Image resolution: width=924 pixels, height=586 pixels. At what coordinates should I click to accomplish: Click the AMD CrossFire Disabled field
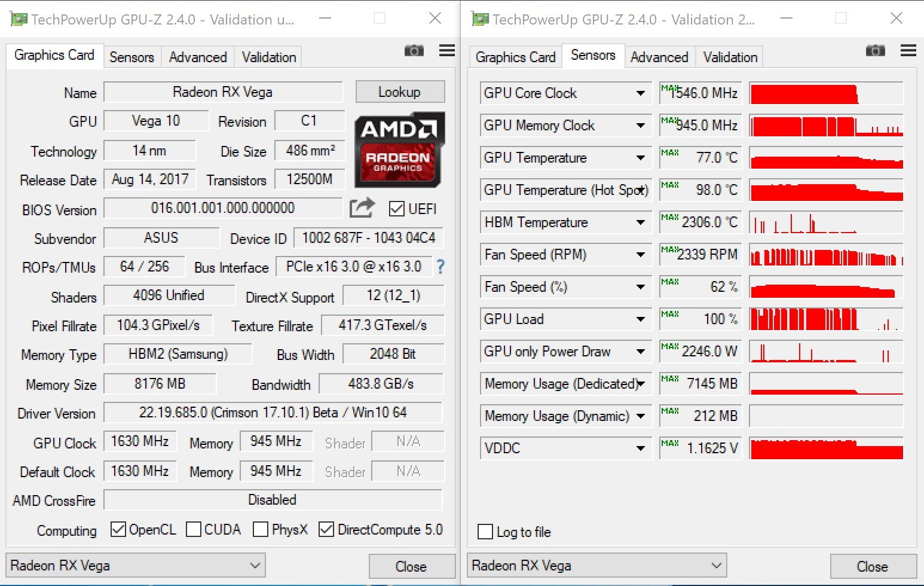click(x=273, y=500)
